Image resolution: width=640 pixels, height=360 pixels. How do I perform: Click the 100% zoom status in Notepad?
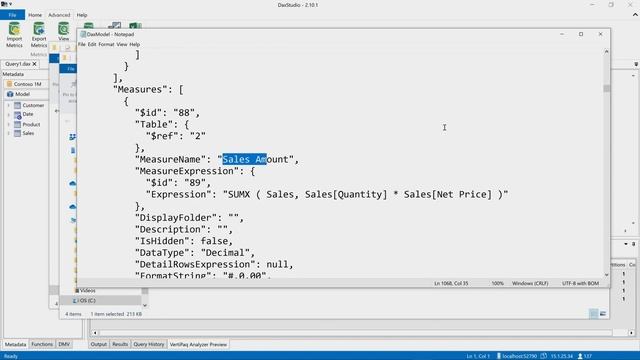(x=497, y=283)
